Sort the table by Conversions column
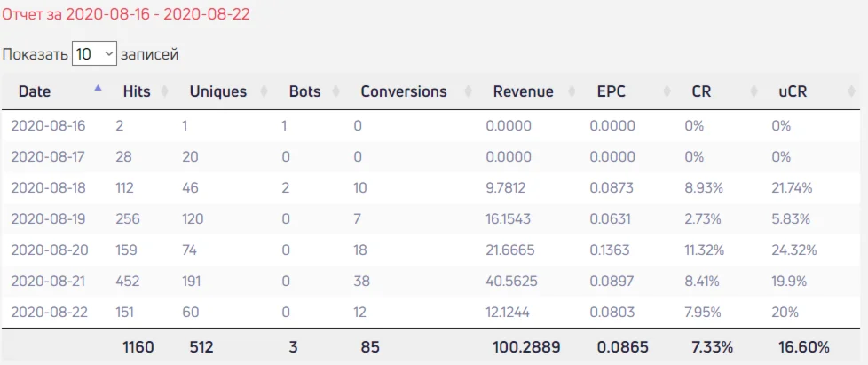Screen dimensions: 868x365 (x=404, y=91)
